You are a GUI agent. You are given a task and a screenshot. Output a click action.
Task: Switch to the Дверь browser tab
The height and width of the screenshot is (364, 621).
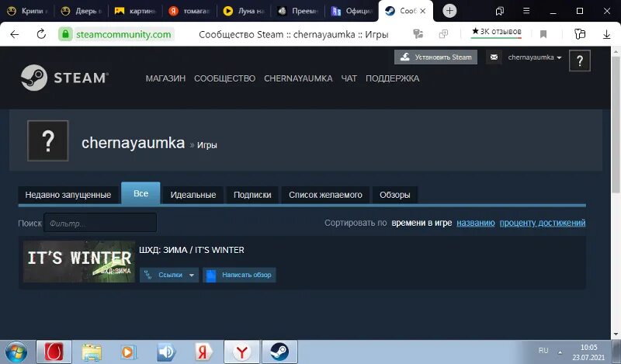coord(81,11)
